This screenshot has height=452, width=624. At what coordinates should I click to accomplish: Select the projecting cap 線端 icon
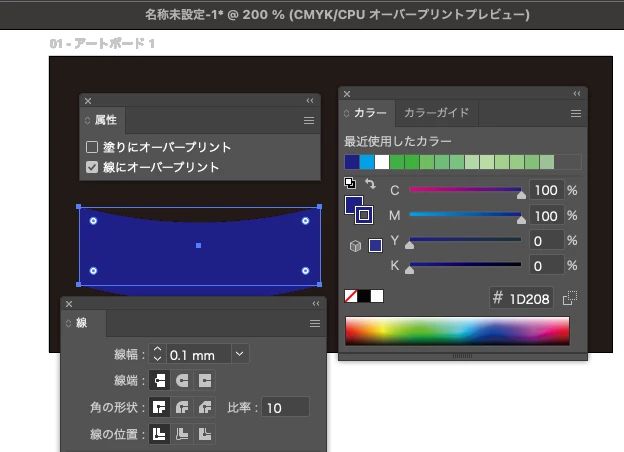tap(205, 380)
